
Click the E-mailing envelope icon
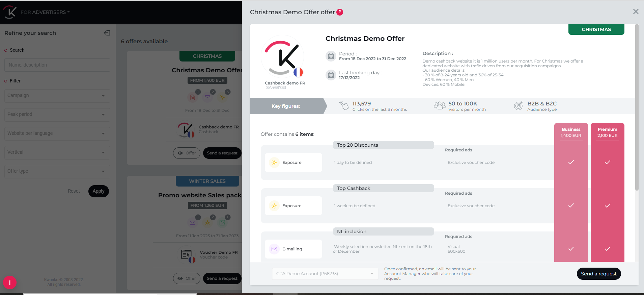[x=274, y=249]
